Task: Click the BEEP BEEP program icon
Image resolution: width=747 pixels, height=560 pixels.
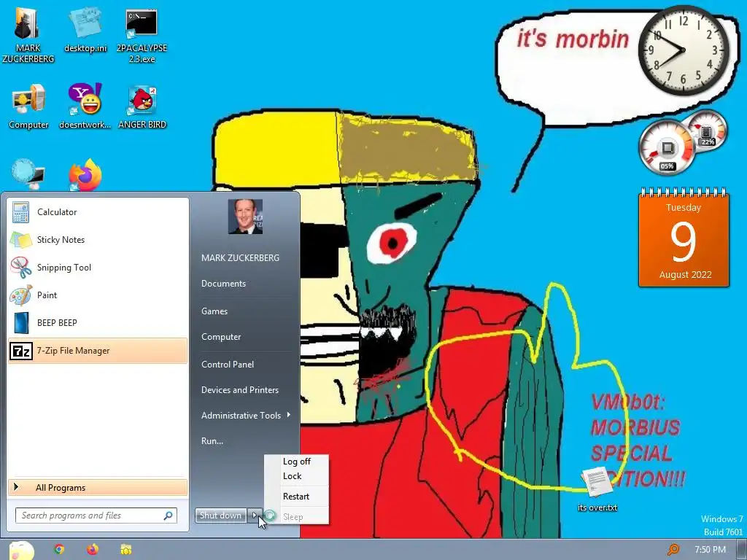Action: click(20, 322)
